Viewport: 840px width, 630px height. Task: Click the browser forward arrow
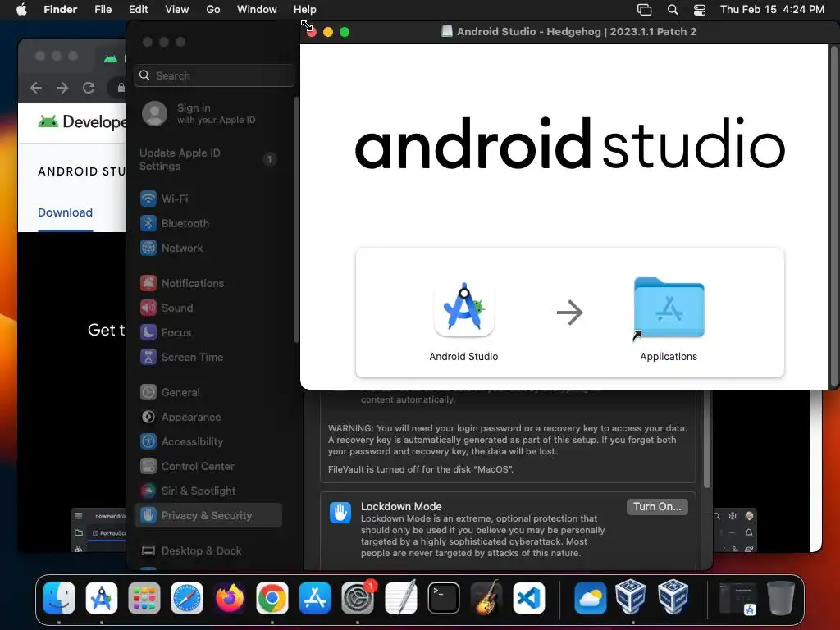point(62,88)
